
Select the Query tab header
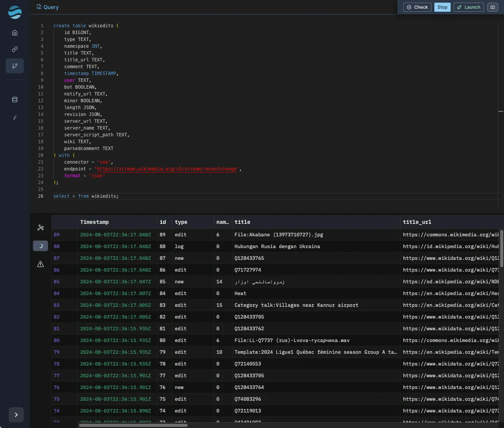[48, 7]
